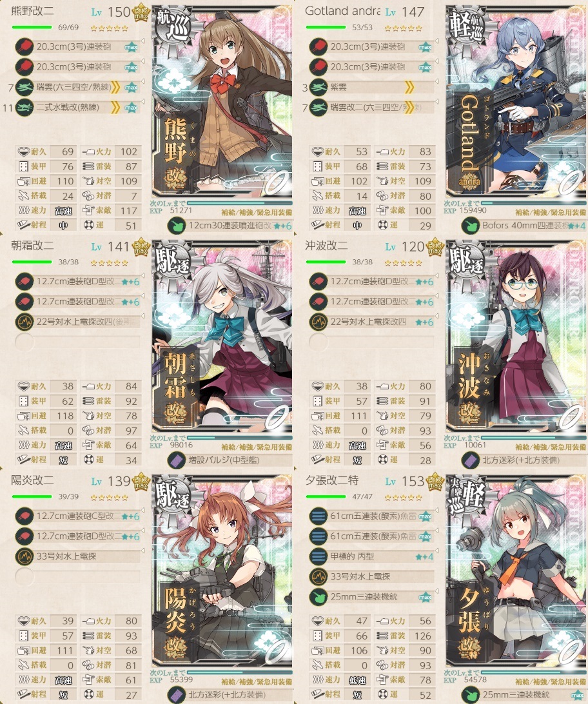Expand the 61cm五連装(酸素)魚雷 first slot arrow on Yuubari
The image size is (588, 704).
[436, 510]
